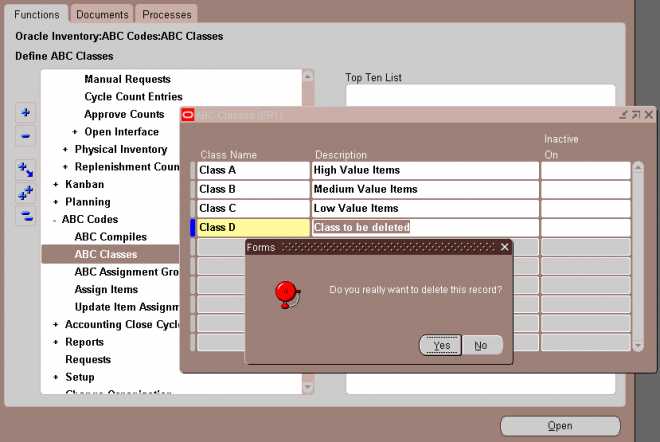
Task: Close the Forms confirmation dialog
Action: (505, 247)
